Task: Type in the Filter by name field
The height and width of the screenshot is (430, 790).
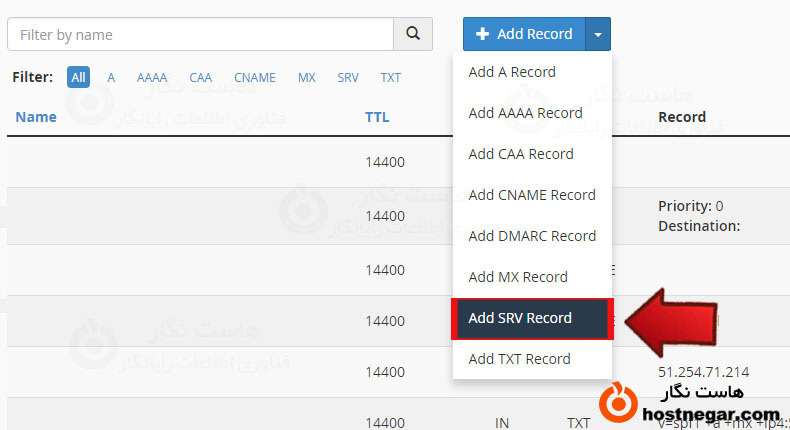Action: click(x=200, y=34)
